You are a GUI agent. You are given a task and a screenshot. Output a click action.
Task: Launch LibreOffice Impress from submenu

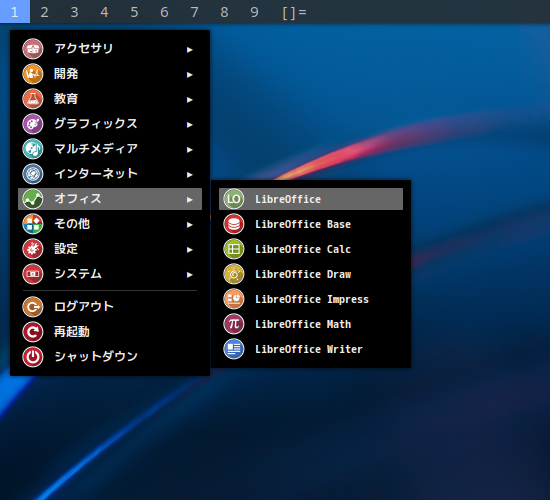coord(311,299)
